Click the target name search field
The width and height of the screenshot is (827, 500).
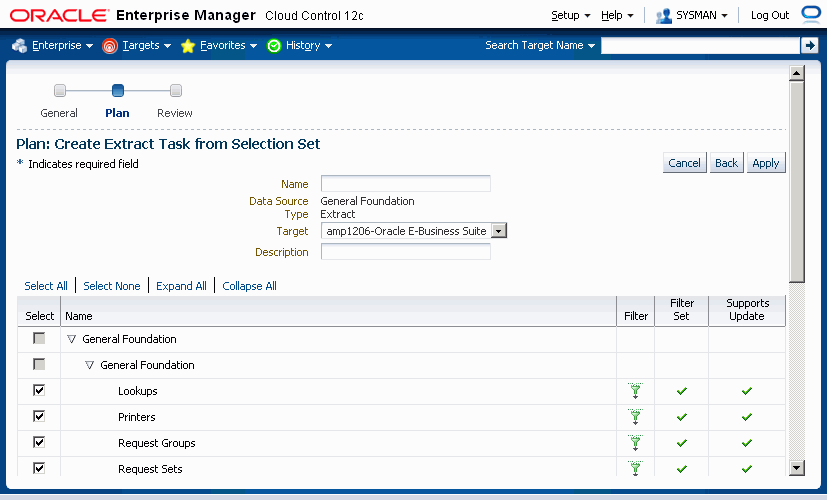tap(700, 45)
